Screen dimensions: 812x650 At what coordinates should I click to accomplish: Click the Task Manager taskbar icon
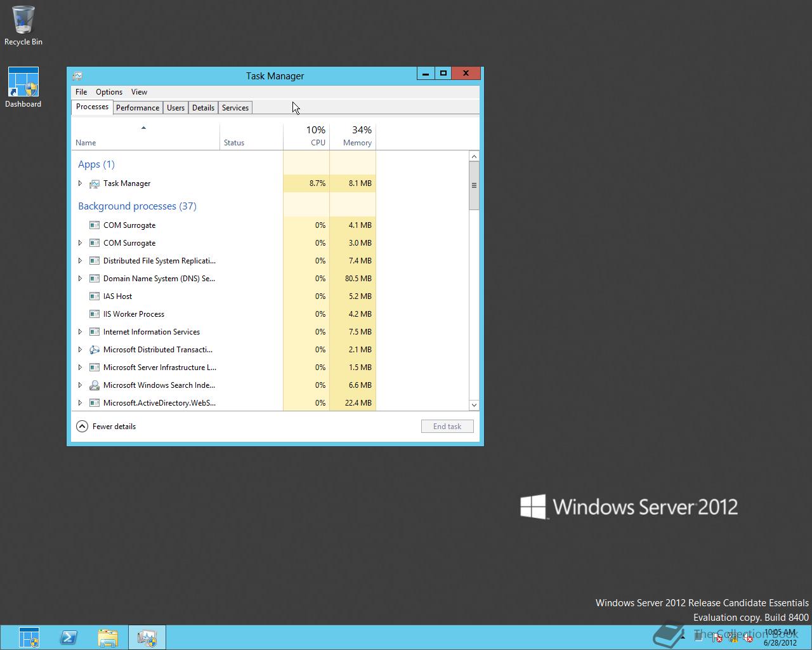coord(147,637)
